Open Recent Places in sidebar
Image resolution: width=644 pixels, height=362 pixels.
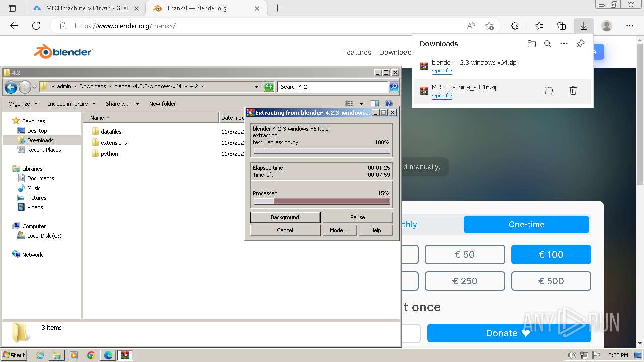(x=44, y=150)
